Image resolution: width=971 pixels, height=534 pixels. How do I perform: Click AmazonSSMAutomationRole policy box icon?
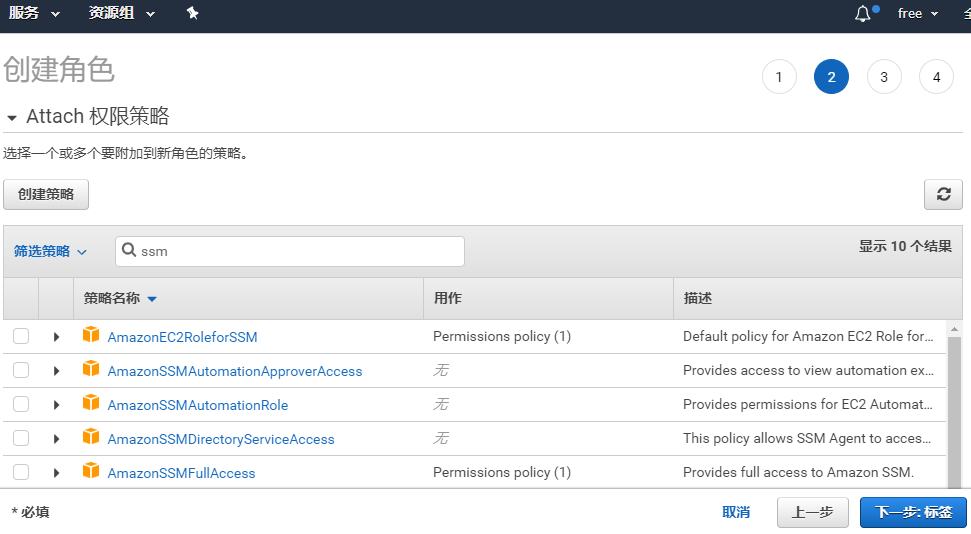point(91,403)
